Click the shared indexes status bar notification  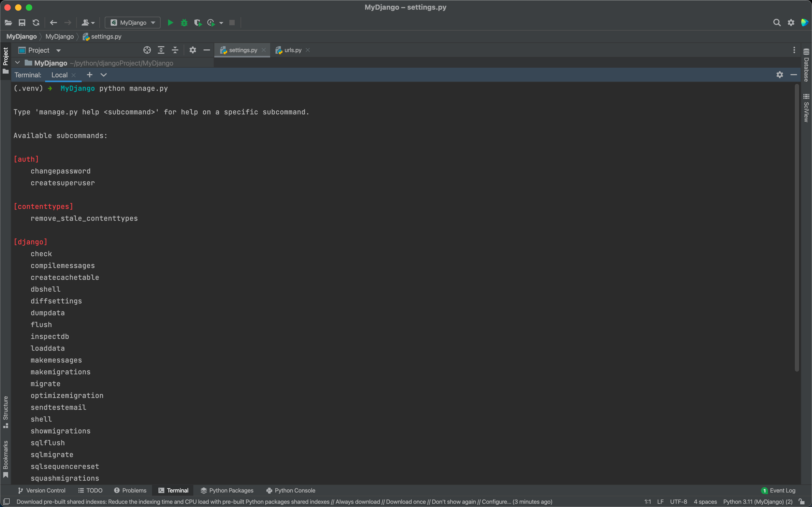[284, 502]
